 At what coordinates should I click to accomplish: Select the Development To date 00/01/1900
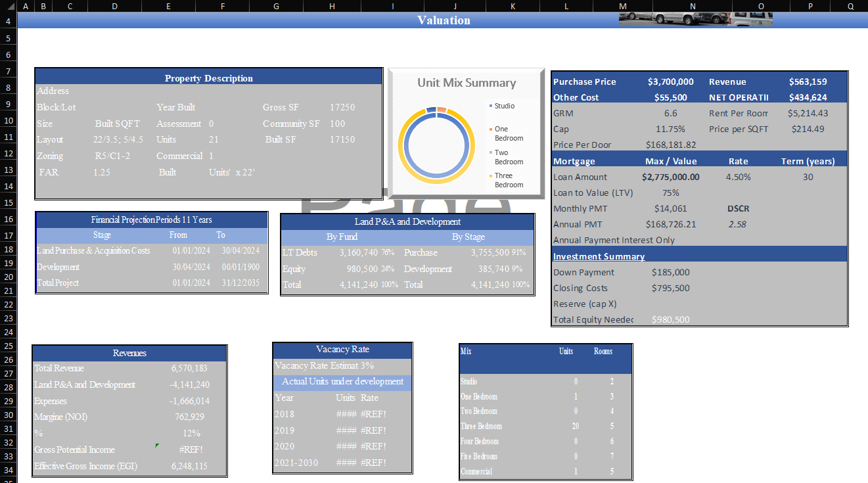pos(240,267)
